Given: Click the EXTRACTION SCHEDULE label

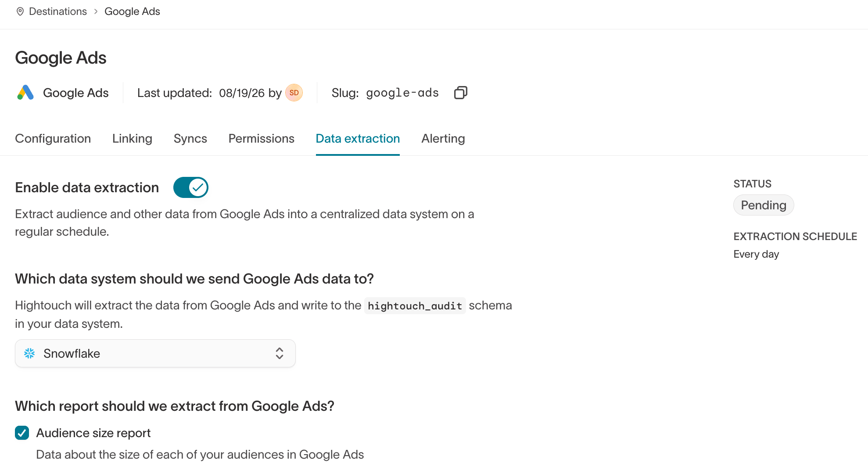Looking at the screenshot, I should [x=795, y=237].
